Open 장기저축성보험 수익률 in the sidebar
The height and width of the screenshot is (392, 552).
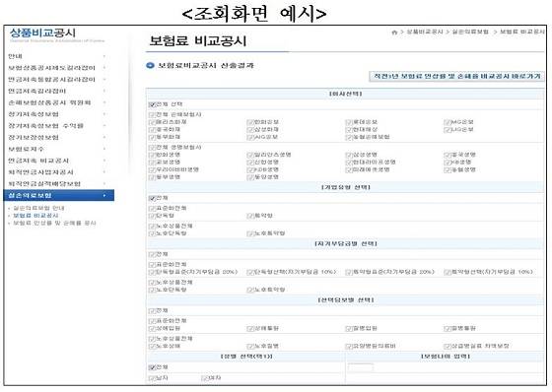coord(45,126)
